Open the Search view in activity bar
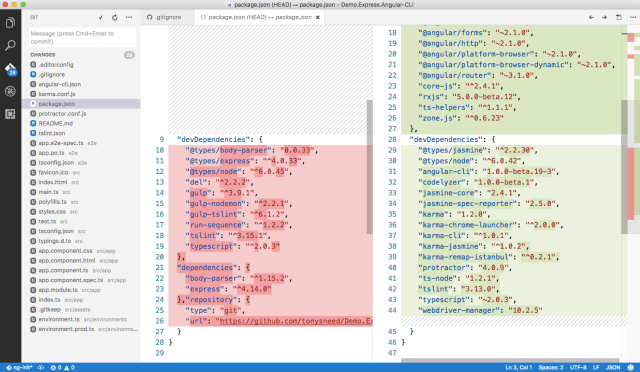 (10, 45)
